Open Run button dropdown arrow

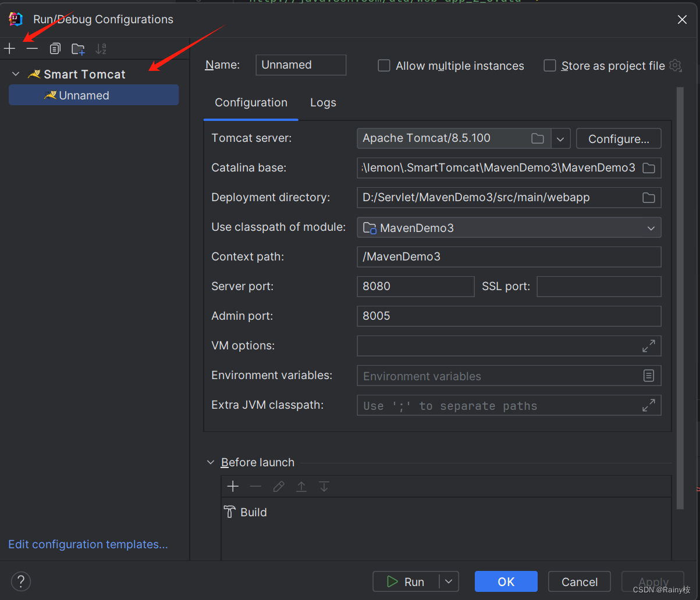point(449,581)
